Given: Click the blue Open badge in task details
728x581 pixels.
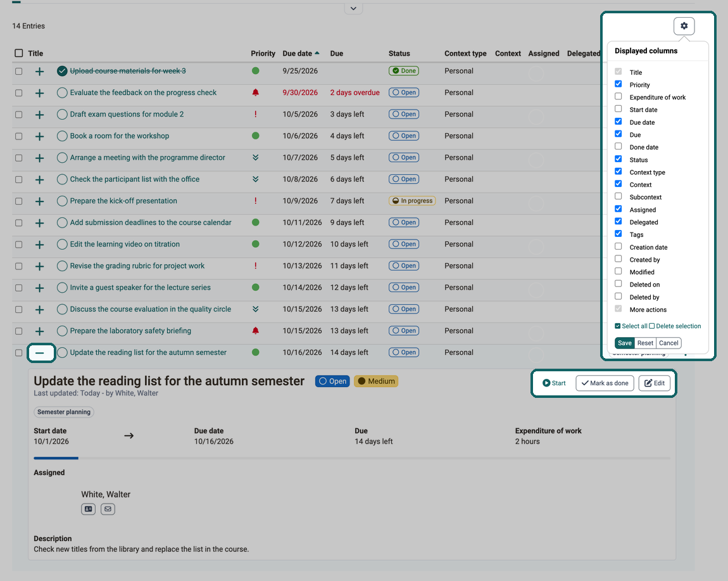Looking at the screenshot, I should point(332,381).
